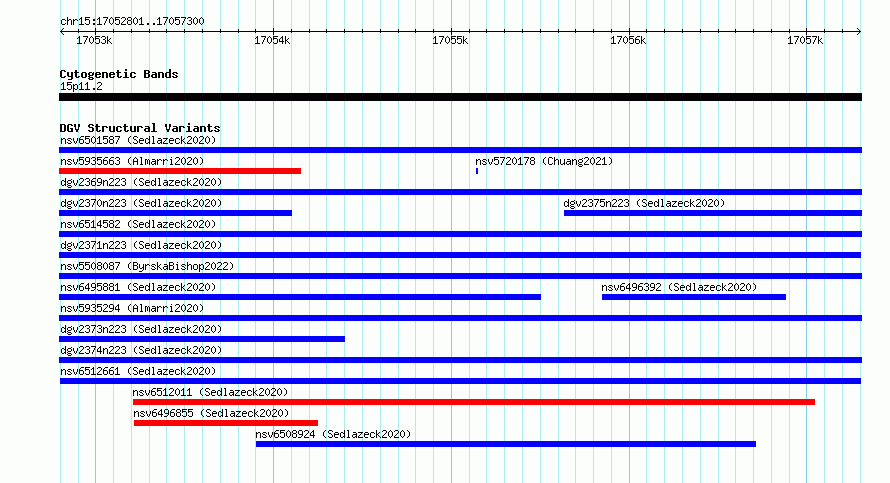Screen dimensions: 890x483
Task: Click the blue bar for nsv6514582
Action: (x=460, y=234)
